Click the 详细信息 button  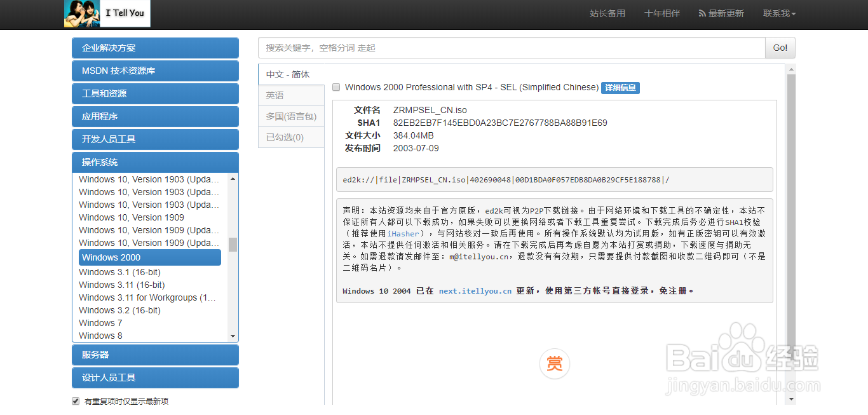coord(620,88)
